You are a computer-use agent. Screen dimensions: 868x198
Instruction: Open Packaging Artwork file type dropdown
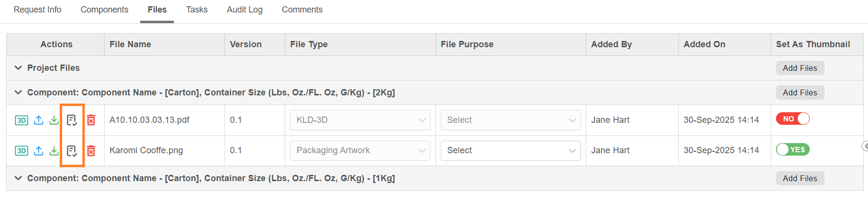click(360, 151)
